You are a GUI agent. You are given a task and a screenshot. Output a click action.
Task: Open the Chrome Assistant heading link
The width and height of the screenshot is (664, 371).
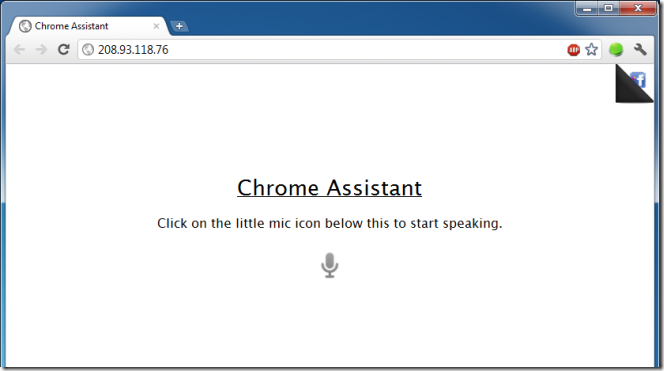(x=329, y=188)
